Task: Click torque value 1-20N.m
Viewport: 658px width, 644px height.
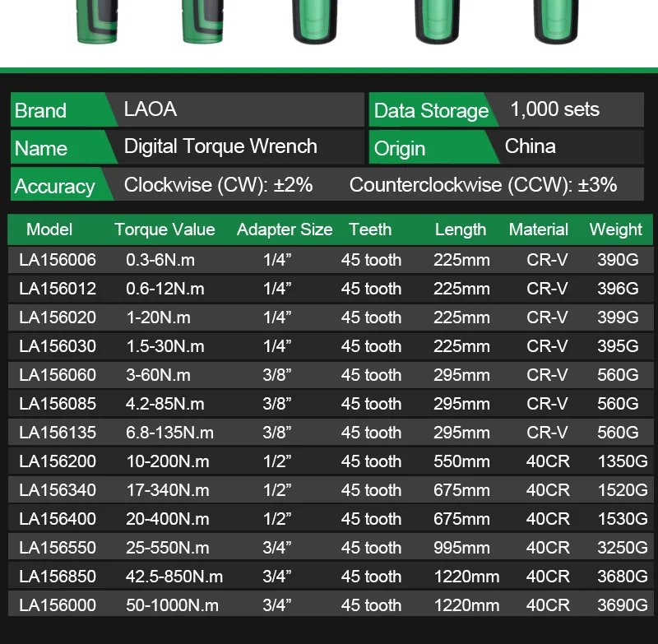Action: [x=159, y=317]
